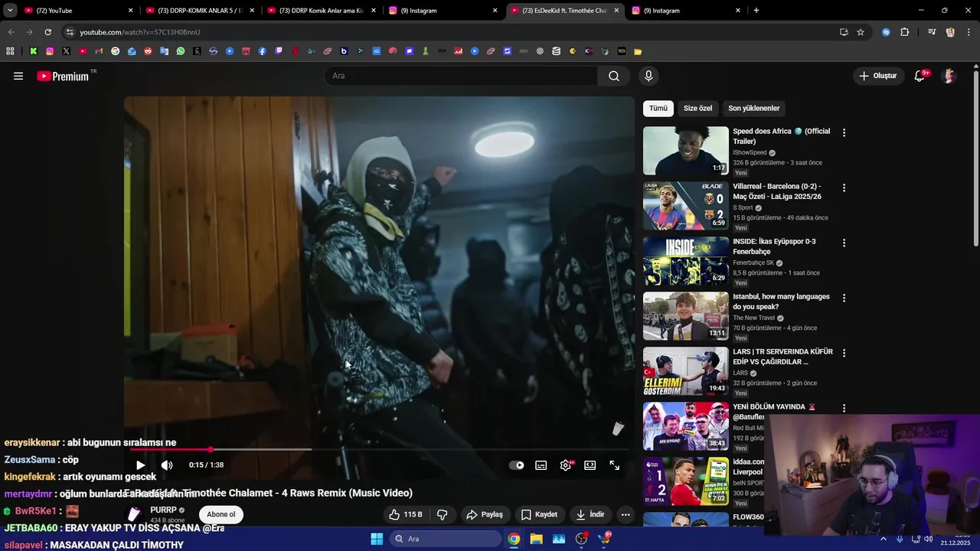Open the WhatsApp bookmark icon

click(181, 51)
